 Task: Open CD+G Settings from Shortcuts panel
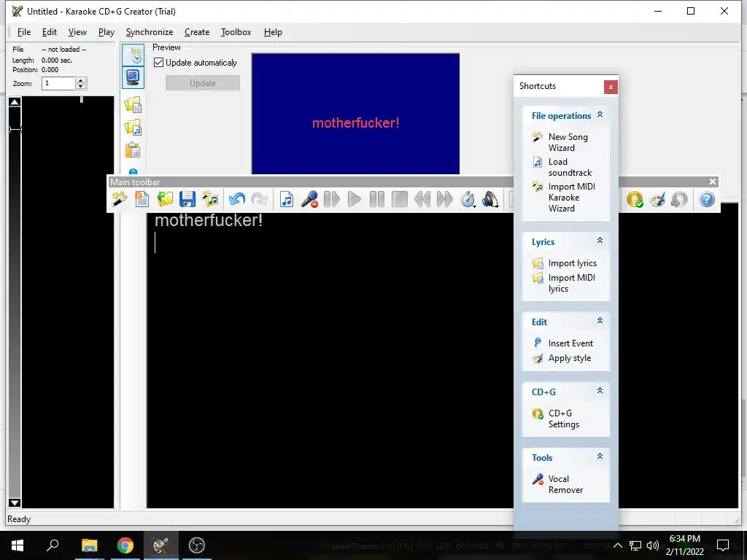(555, 419)
